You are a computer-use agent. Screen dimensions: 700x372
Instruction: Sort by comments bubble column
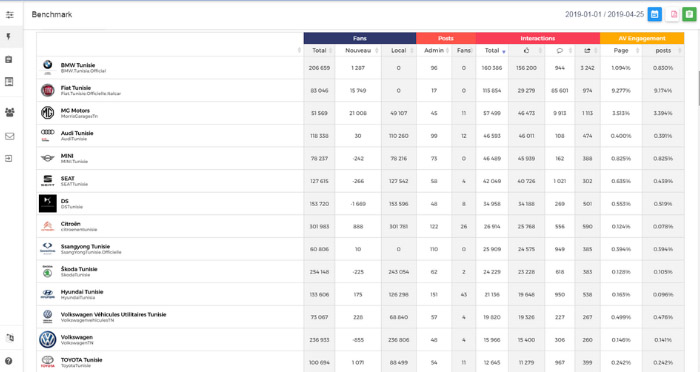[560, 50]
